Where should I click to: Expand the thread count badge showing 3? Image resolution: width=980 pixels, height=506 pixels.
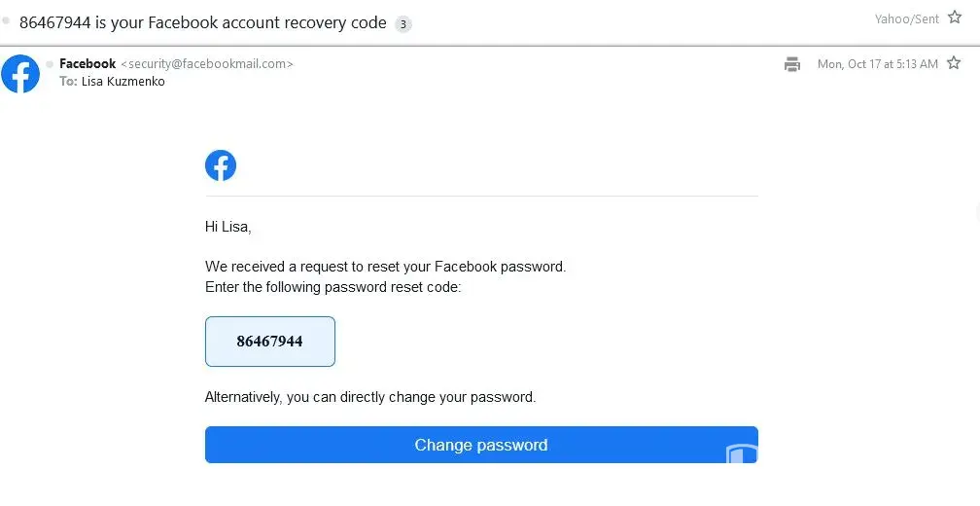(403, 23)
